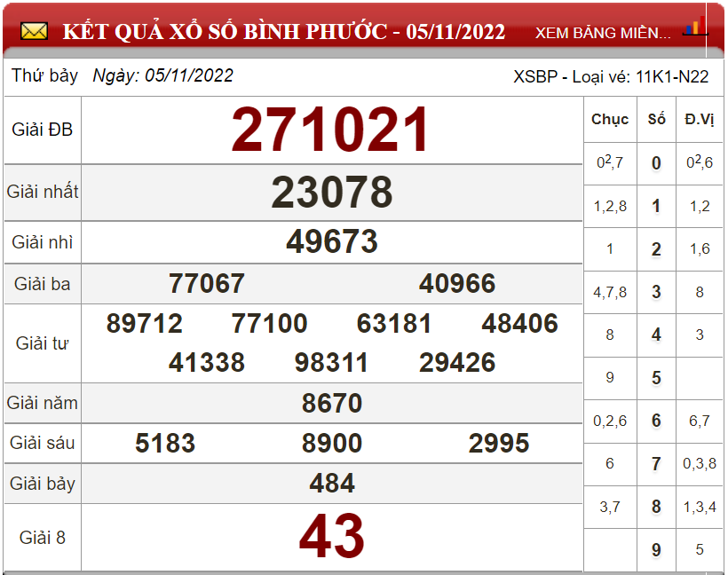
Task: Click digit 7 in the Số column
Action: pyautogui.click(x=656, y=463)
